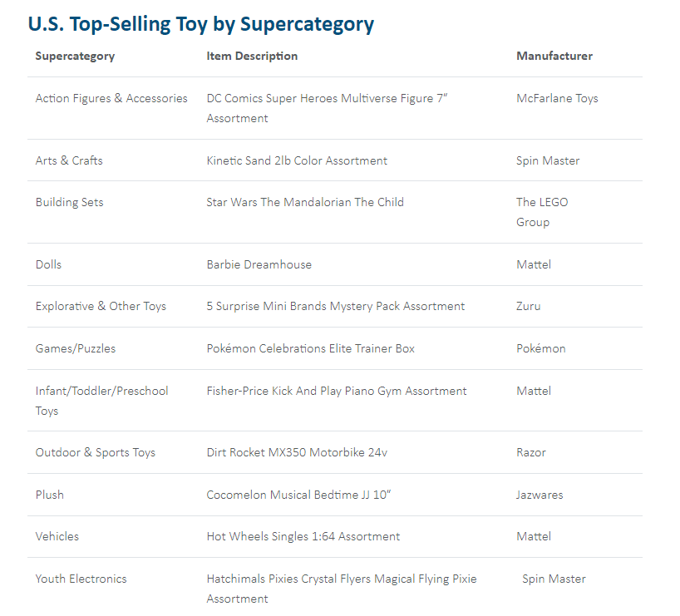Click Dirt Rocket MX350 Motorbike 24v item
Image resolution: width=680 pixels, height=616 pixels.
point(297,452)
